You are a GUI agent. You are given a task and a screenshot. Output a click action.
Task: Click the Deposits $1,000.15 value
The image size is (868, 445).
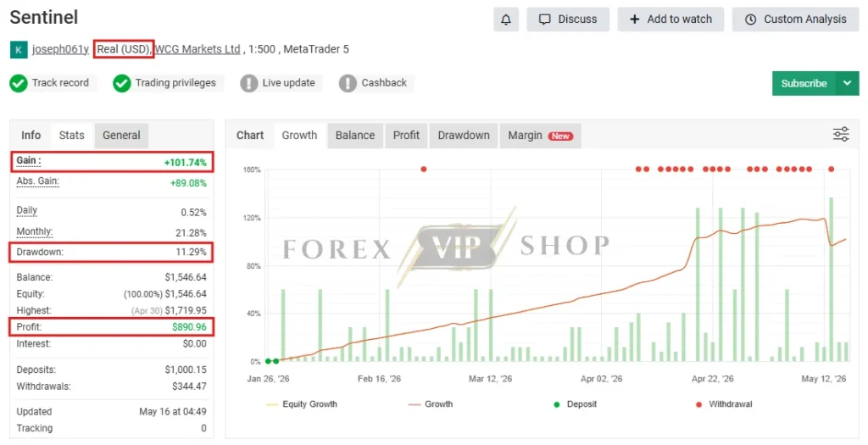click(186, 370)
